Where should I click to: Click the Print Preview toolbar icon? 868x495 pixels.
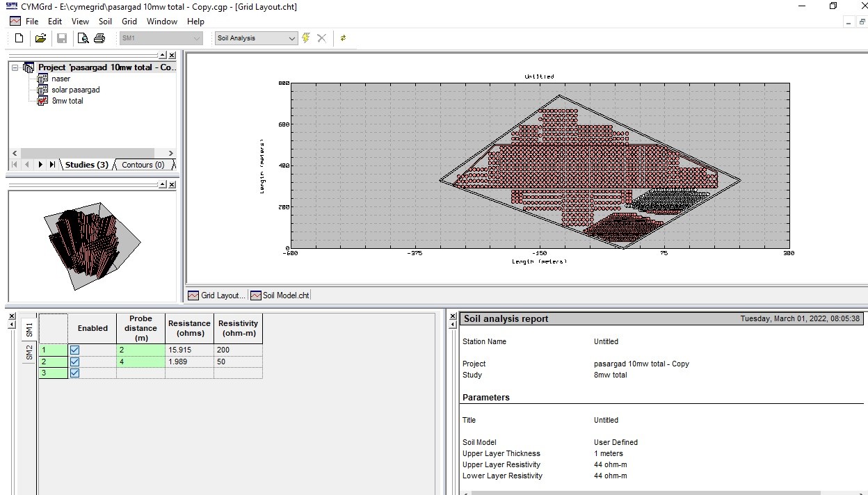pos(83,38)
